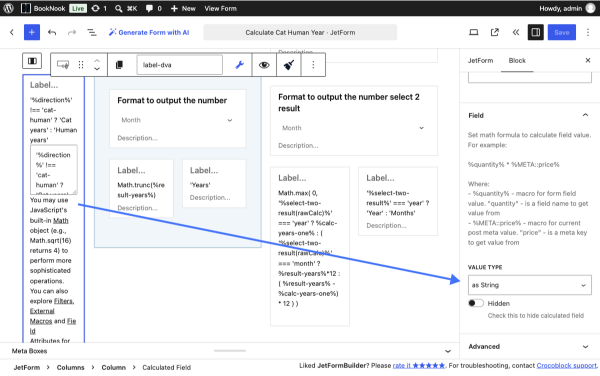This screenshot has height=376, width=600.
Task: Click the Columns breadcrumb
Action: (x=70, y=367)
